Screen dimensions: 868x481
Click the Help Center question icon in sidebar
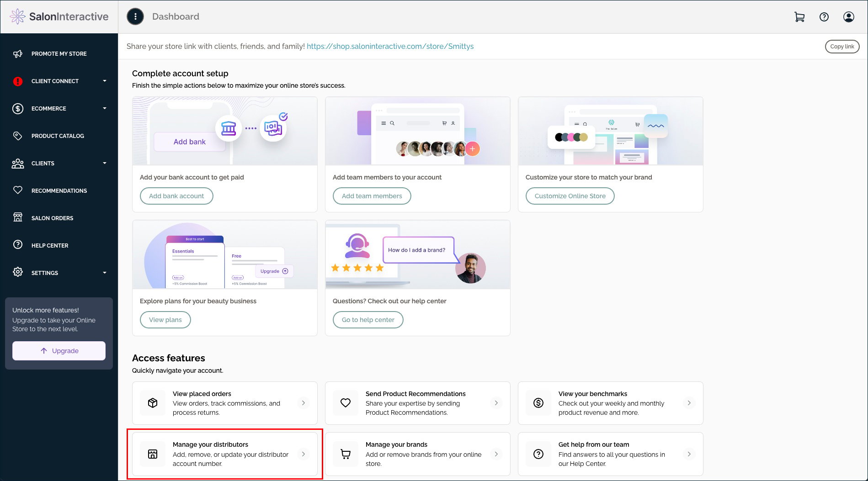coord(18,245)
